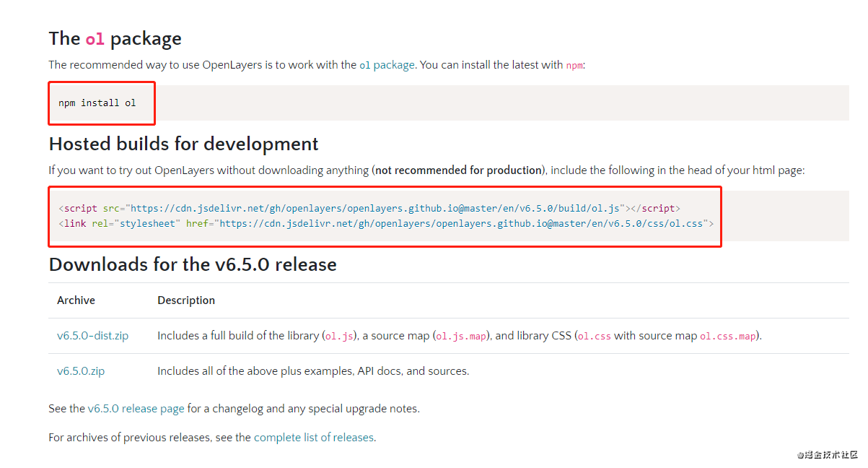868x468 pixels.
Task: Click the 'Archive' column header
Action: click(x=76, y=300)
